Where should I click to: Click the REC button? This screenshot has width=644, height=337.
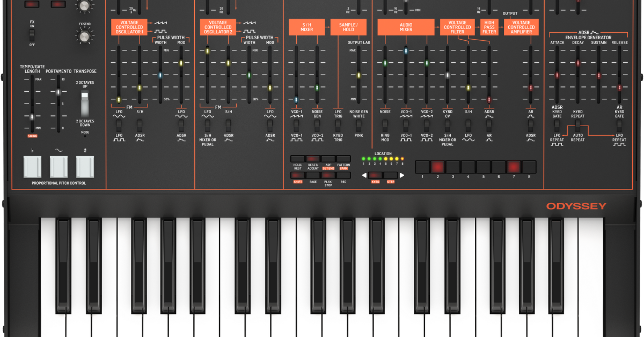tap(343, 175)
